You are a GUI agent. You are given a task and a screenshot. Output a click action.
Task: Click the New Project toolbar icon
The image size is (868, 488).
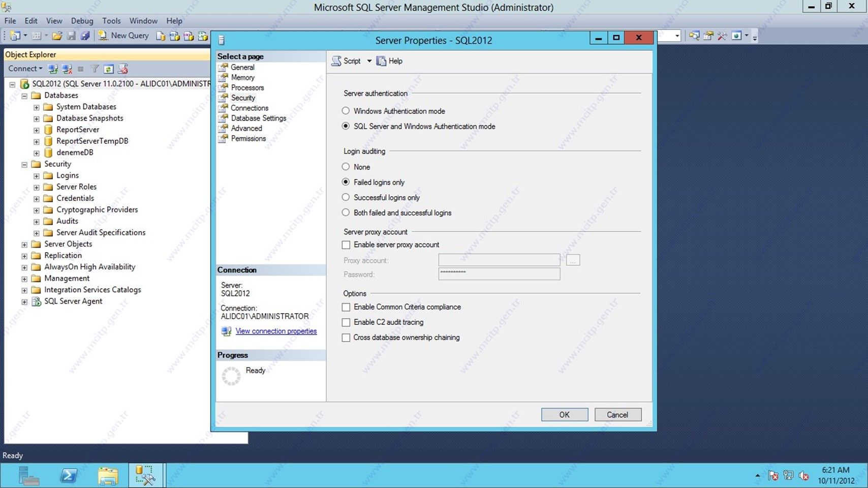point(16,36)
